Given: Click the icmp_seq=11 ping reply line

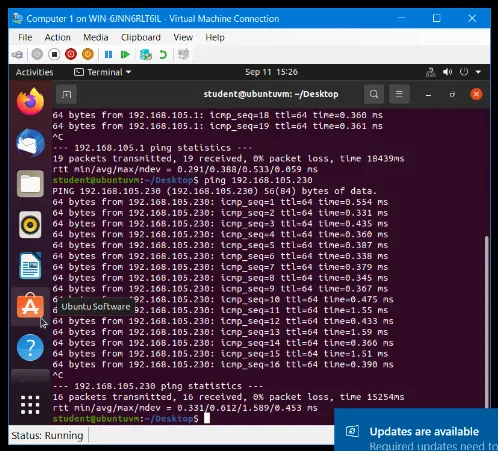Looking at the screenshot, I should pos(220,310).
